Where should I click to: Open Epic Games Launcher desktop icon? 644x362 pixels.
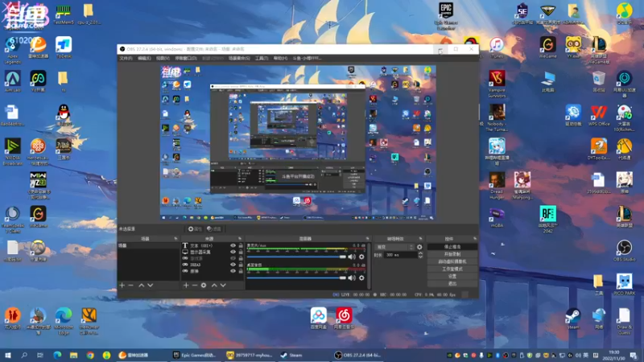[446, 15]
